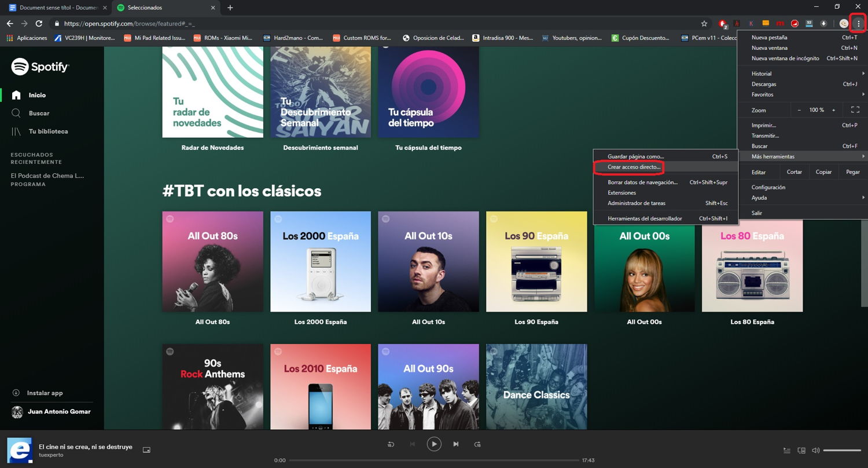Increase zoom with plus button
The image size is (868, 468).
(834, 110)
